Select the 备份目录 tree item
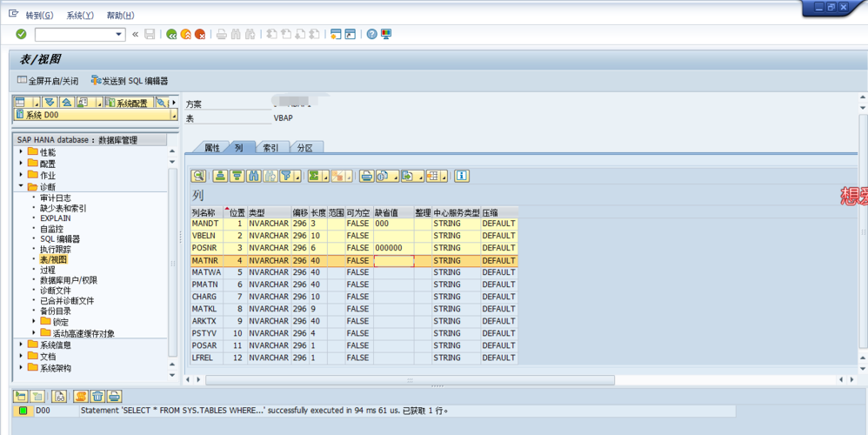The width and height of the screenshot is (868, 435). [56, 311]
